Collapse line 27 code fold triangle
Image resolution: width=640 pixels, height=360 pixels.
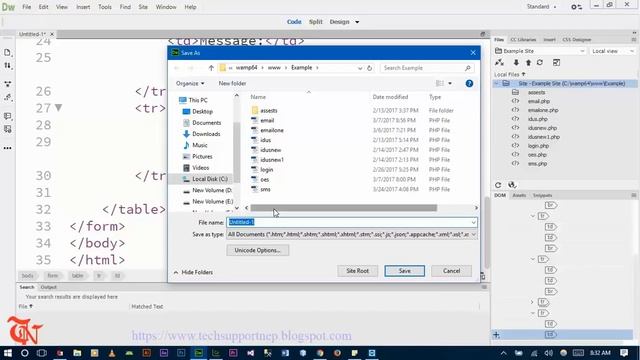58,108
